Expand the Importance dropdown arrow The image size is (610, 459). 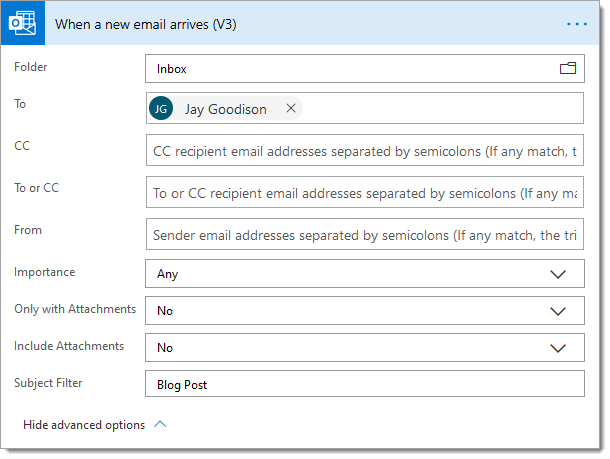pos(558,274)
